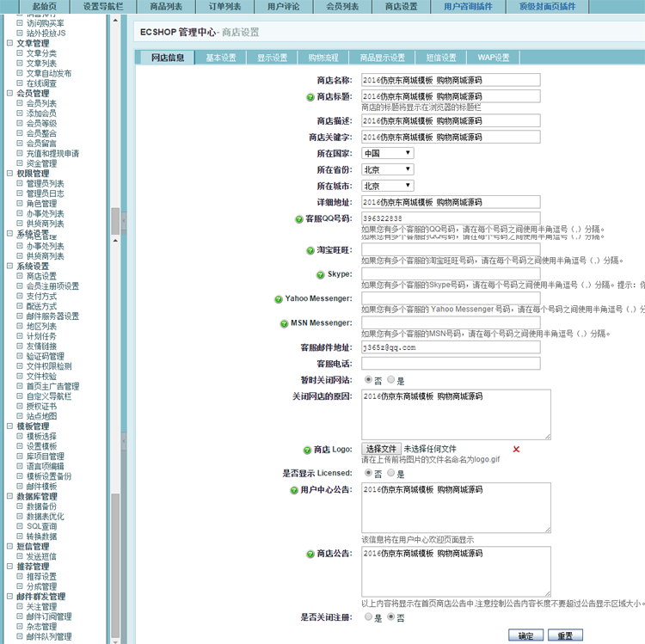Click help icon beside 商店 Logo

tap(307, 451)
